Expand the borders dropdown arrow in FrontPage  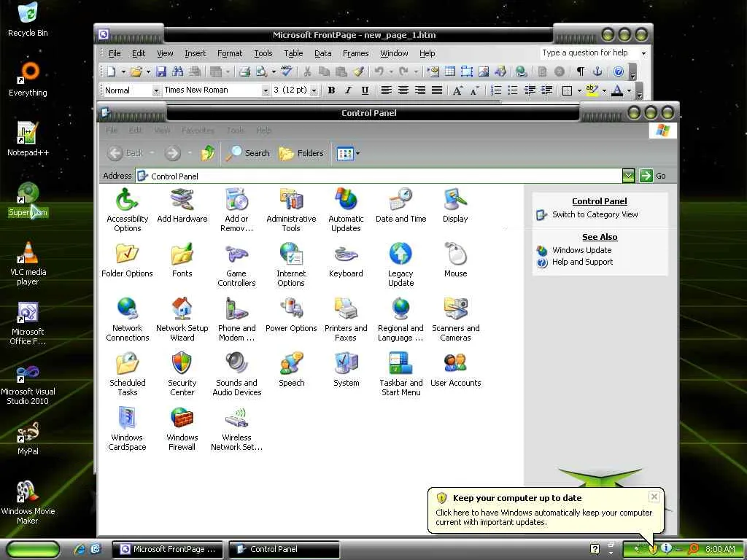579,90
